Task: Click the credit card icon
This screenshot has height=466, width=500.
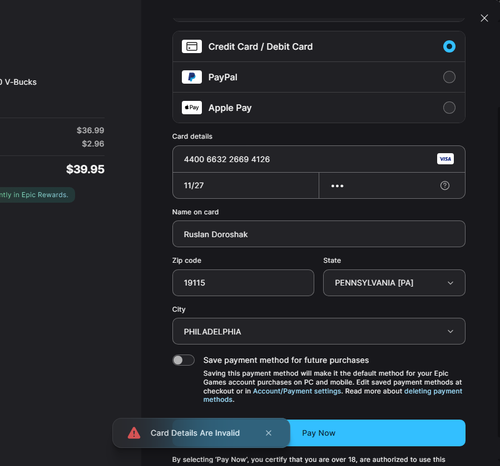Action: point(192,46)
